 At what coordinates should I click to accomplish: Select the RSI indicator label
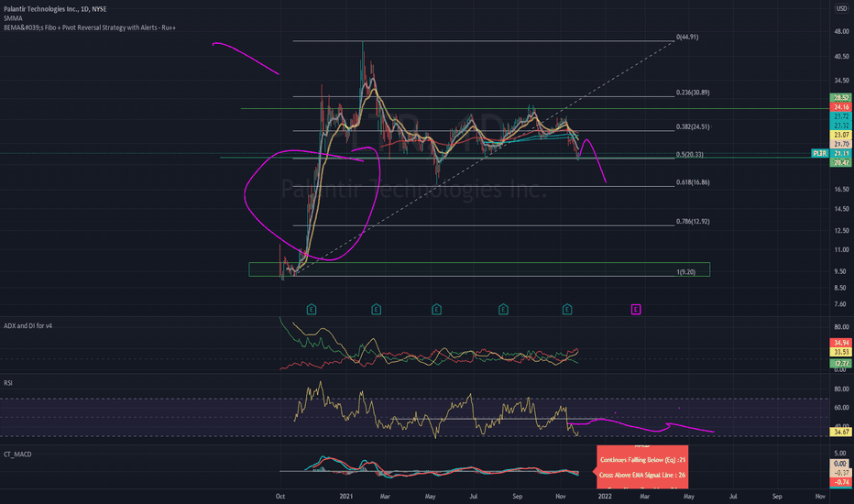click(8, 383)
